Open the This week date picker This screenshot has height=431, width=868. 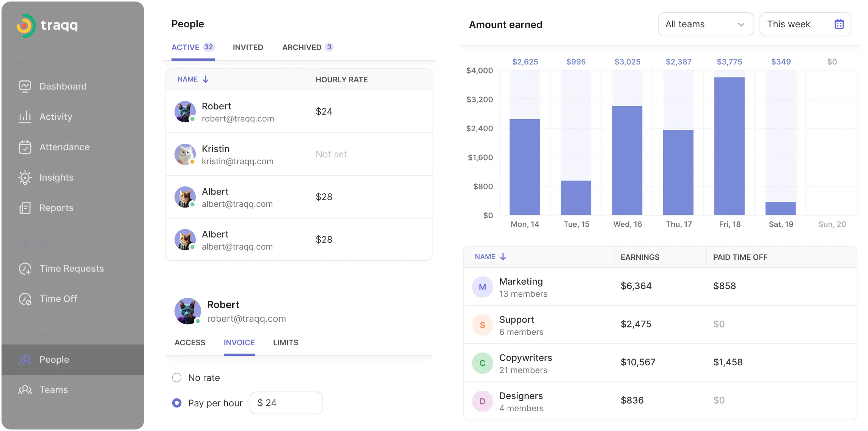(x=805, y=24)
